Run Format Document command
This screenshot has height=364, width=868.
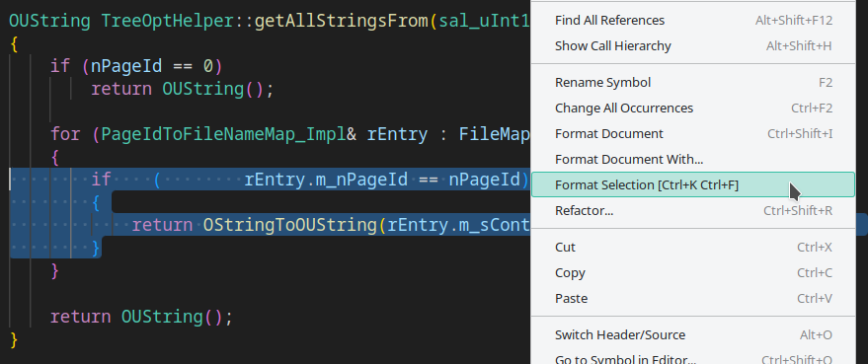pos(693,134)
